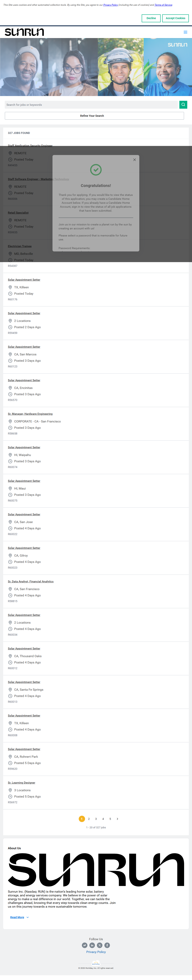
Task: Open Sr. Manager, Hardware Engineering job
Action: [x=30, y=414]
